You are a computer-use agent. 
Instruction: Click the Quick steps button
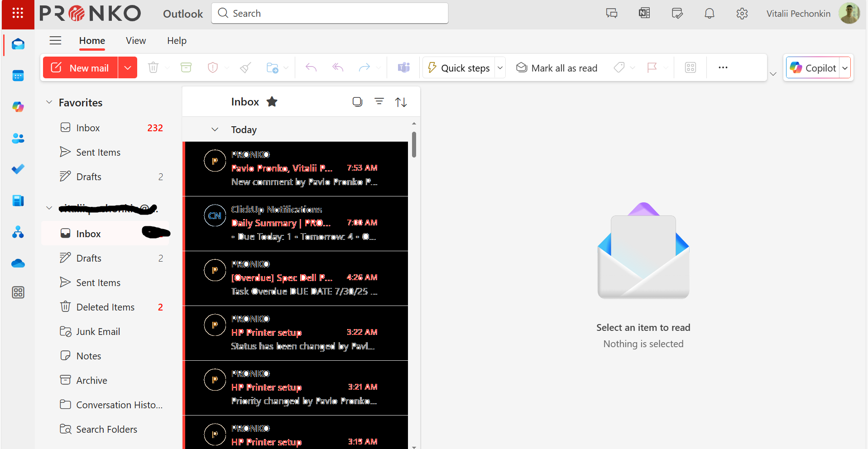(x=459, y=68)
